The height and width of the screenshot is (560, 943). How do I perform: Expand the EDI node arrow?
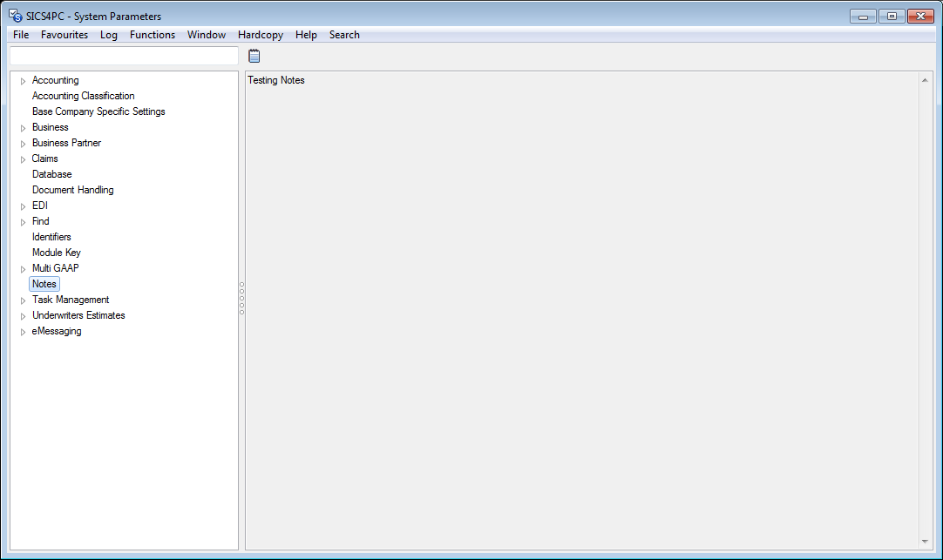click(x=24, y=206)
